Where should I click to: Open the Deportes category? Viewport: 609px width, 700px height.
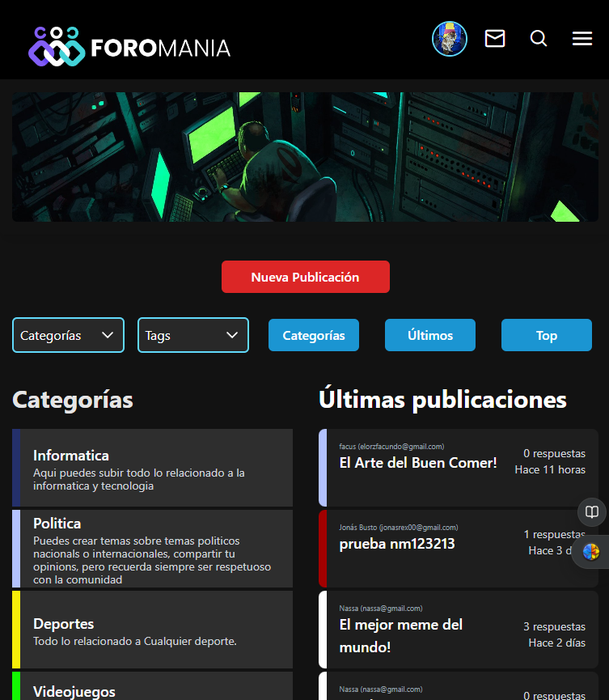pos(153,630)
